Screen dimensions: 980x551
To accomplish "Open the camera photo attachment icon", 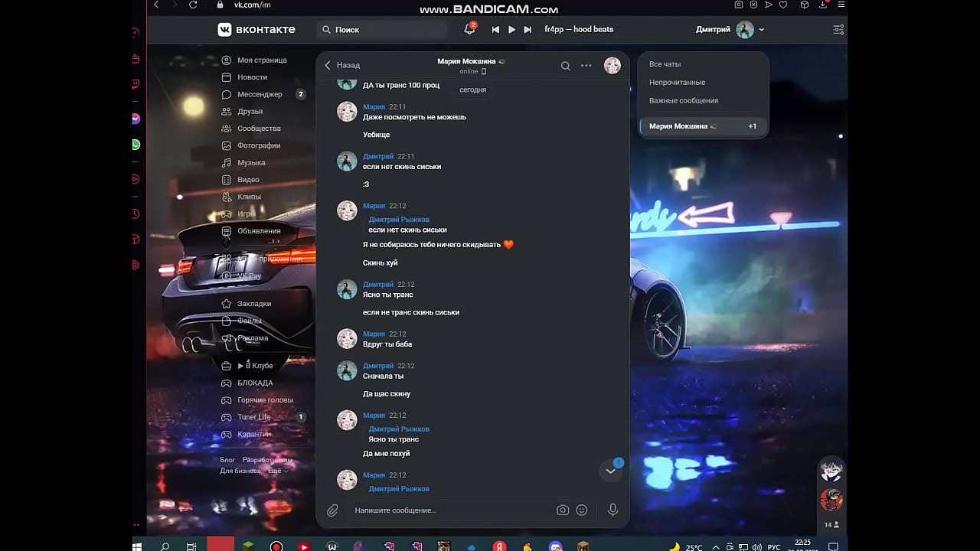I will [x=563, y=510].
